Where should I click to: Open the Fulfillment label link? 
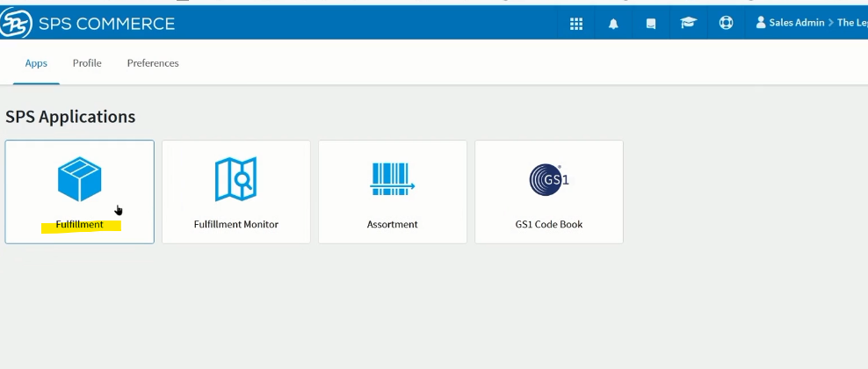(x=79, y=225)
